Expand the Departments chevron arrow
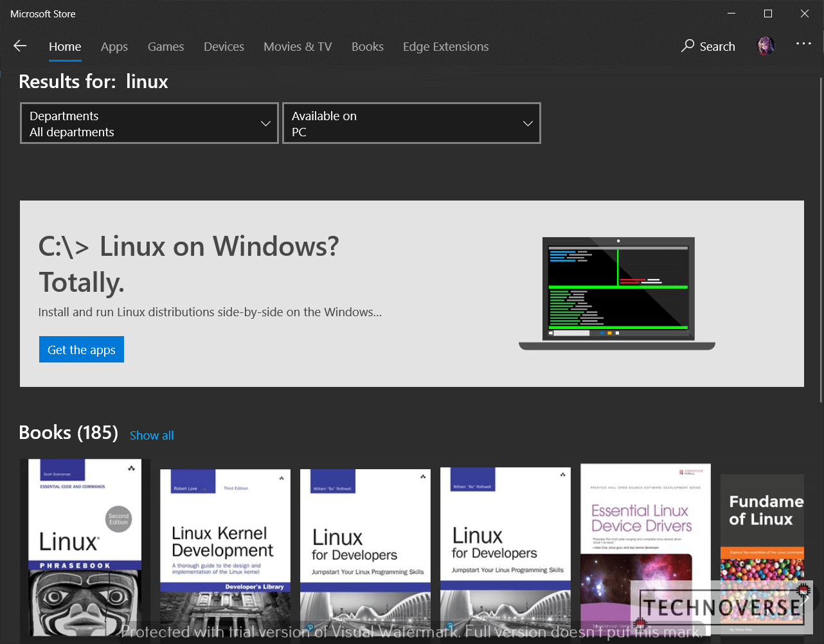 [265, 123]
